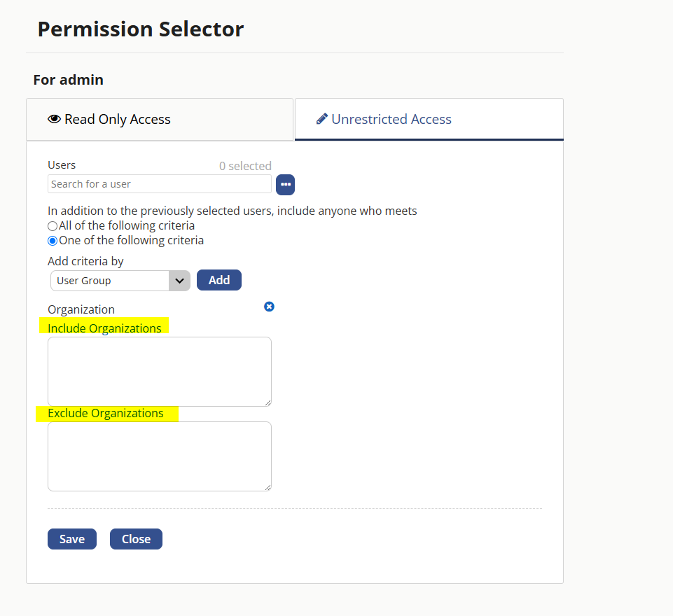Open the User Group criteria dropdown
The image size is (673, 616).
[120, 281]
